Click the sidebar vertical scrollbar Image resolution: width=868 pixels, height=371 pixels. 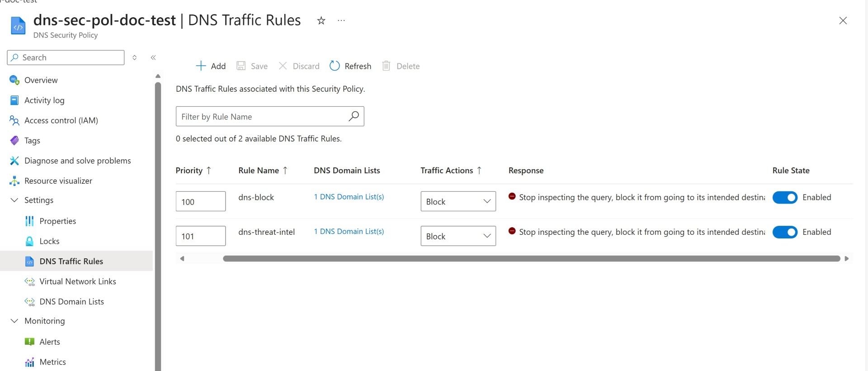tap(158, 226)
